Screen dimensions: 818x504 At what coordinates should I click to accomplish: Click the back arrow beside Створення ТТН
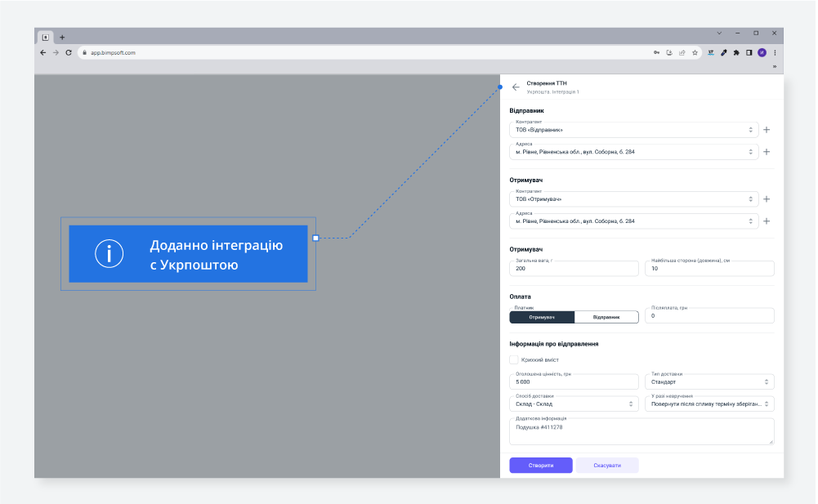516,87
